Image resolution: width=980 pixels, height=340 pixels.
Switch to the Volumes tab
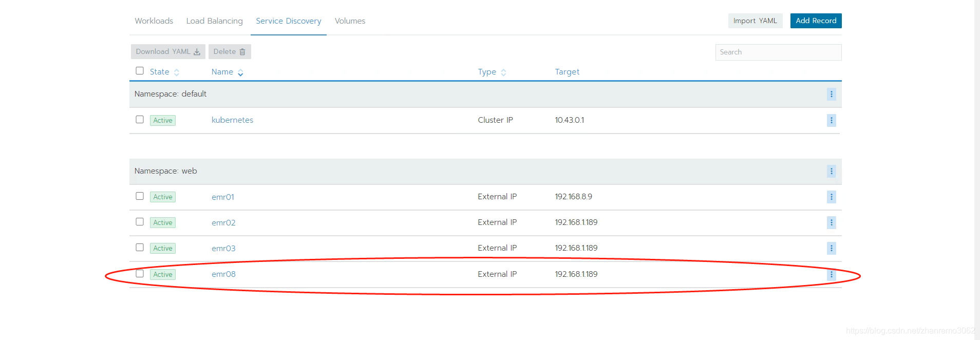(350, 21)
